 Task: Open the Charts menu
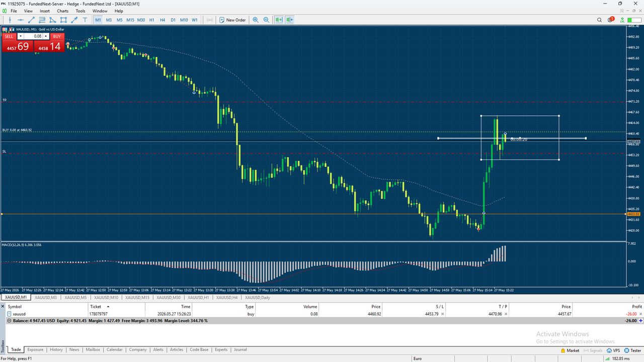tap(63, 11)
